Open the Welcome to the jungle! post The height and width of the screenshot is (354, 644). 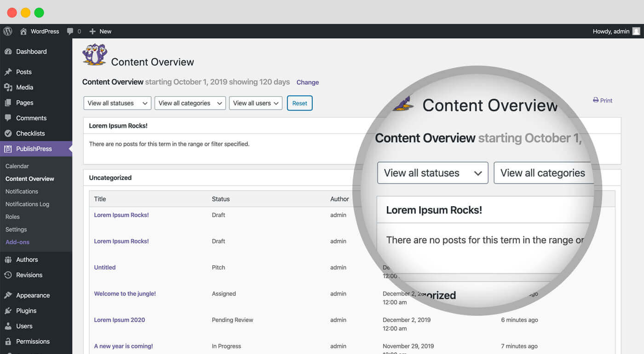coord(125,294)
